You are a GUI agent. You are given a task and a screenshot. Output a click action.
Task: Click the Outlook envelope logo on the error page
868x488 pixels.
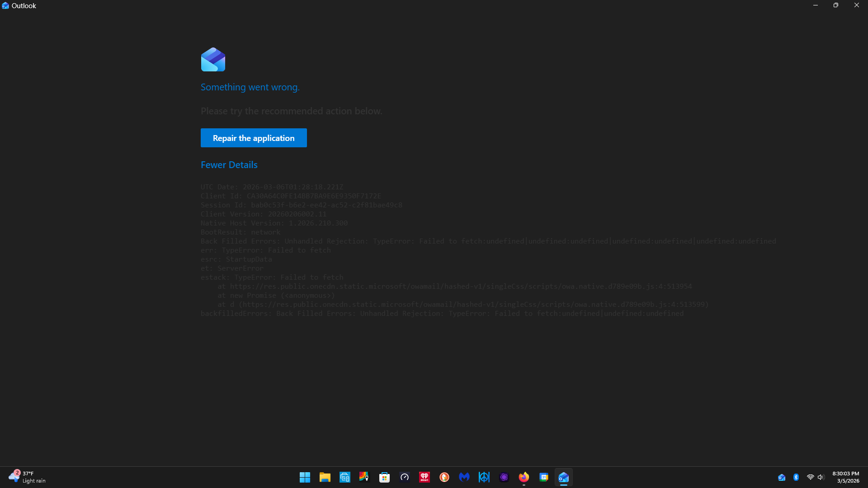[x=213, y=60]
